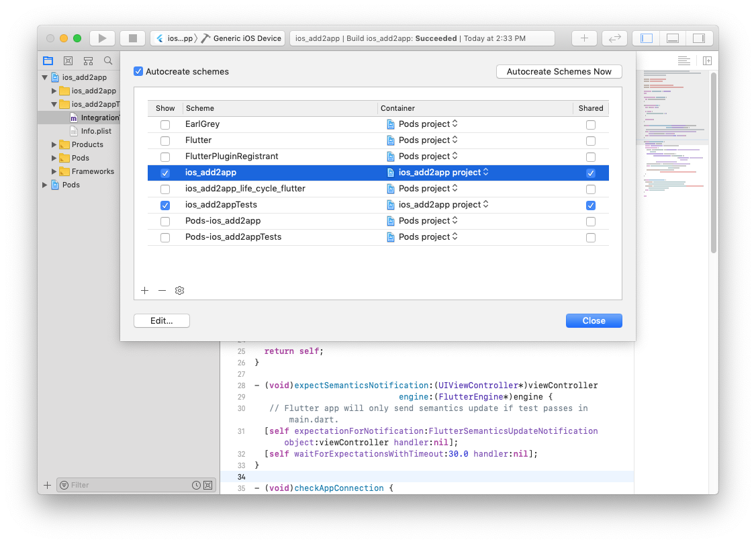756x544 pixels.
Task: Select the Generic iOS Device destination
Action: [x=241, y=38]
